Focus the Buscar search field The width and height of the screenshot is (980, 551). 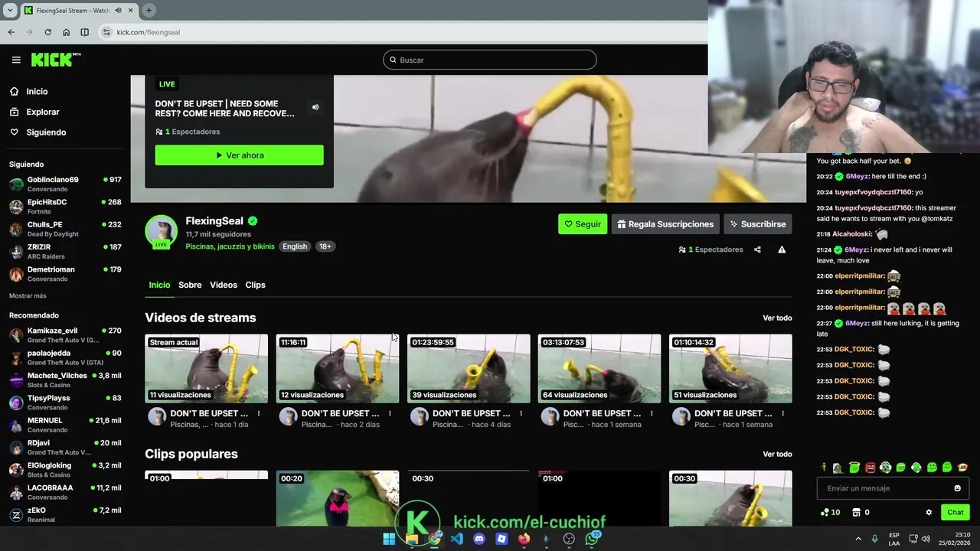(x=490, y=60)
